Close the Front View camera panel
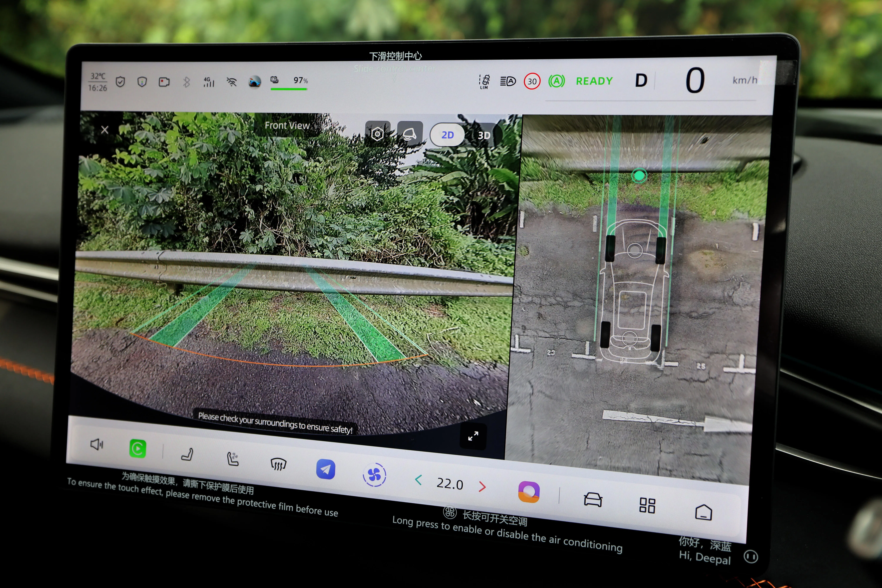 pyautogui.click(x=105, y=130)
